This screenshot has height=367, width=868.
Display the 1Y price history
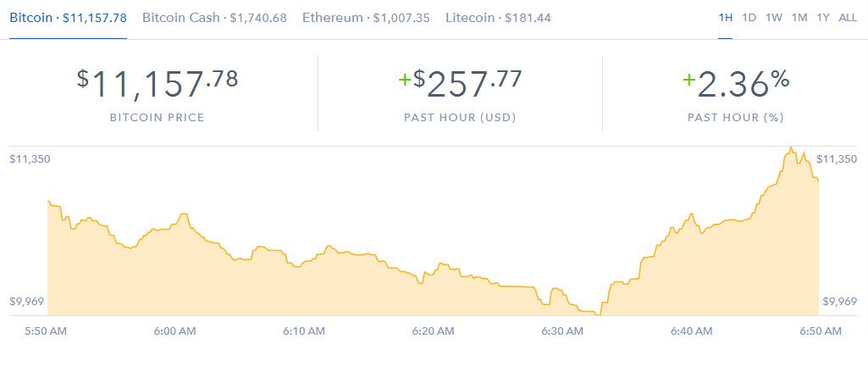tap(823, 17)
